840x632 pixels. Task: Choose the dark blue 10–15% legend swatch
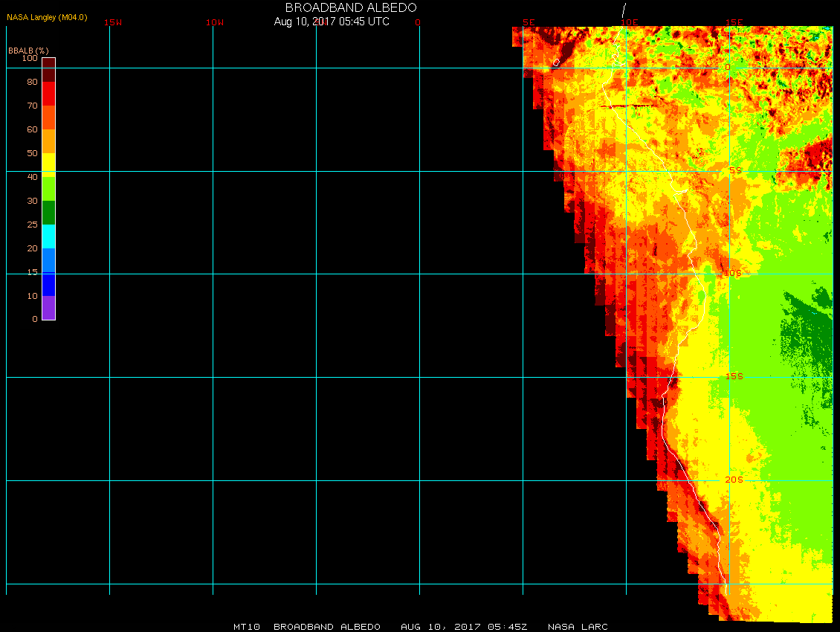(x=48, y=284)
